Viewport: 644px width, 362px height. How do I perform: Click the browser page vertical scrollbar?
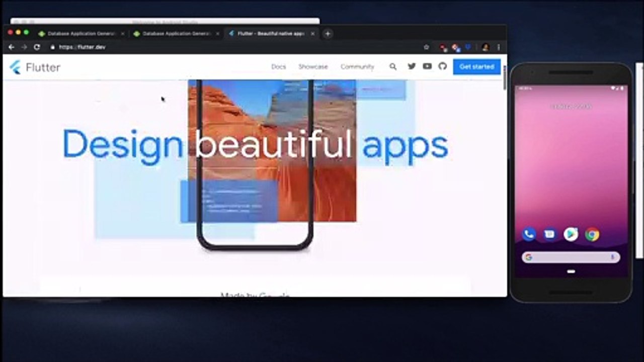pyautogui.click(x=505, y=77)
